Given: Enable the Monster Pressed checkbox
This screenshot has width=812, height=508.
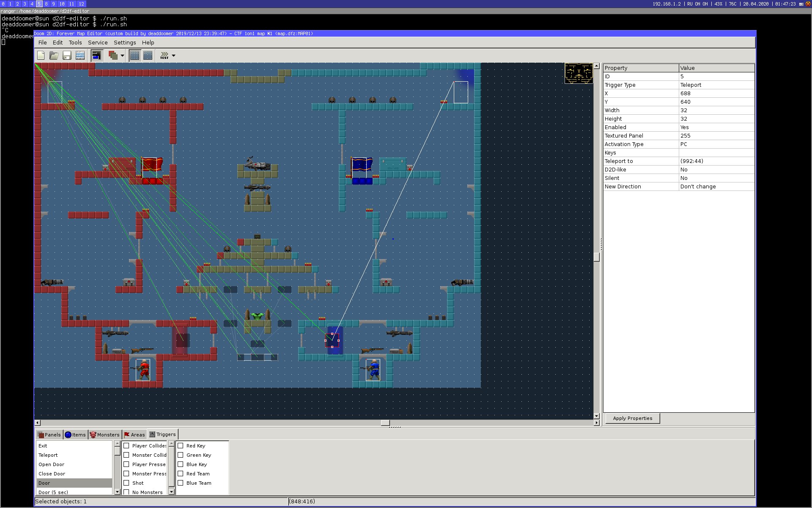Looking at the screenshot, I should pyautogui.click(x=126, y=474).
